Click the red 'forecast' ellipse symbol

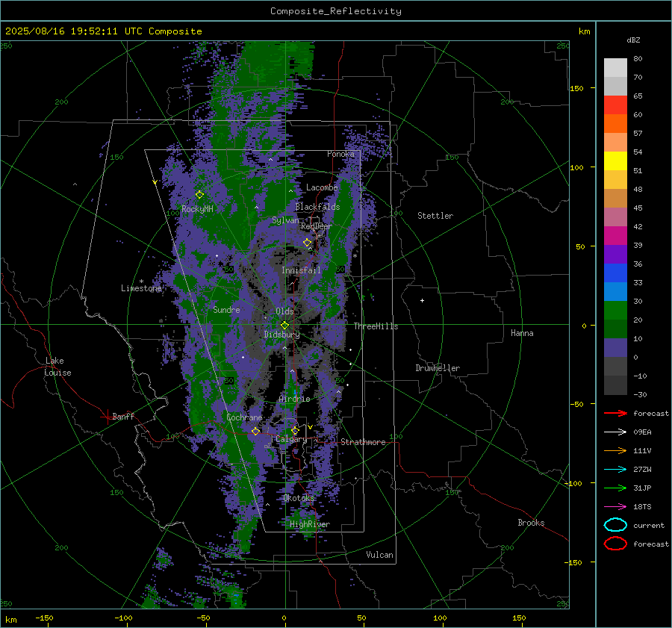pos(615,544)
